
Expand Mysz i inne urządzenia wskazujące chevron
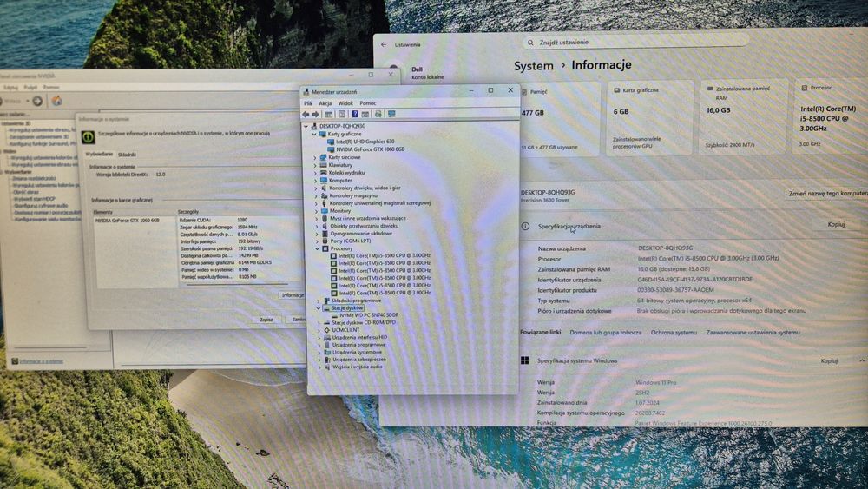[x=317, y=219]
